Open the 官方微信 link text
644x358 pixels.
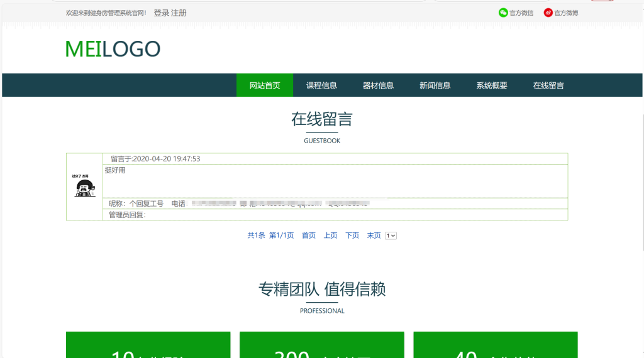521,13
